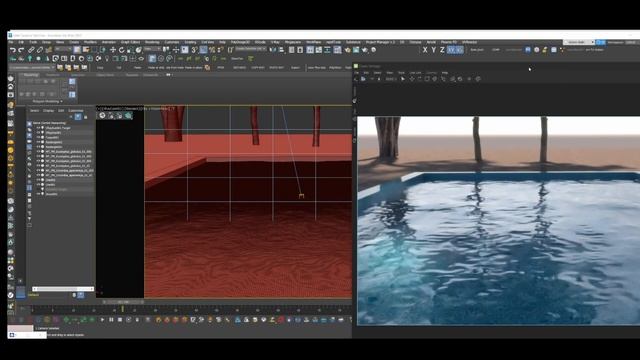Toggle the Angle Snap icon
The image size is (640, 360).
click(x=203, y=50)
